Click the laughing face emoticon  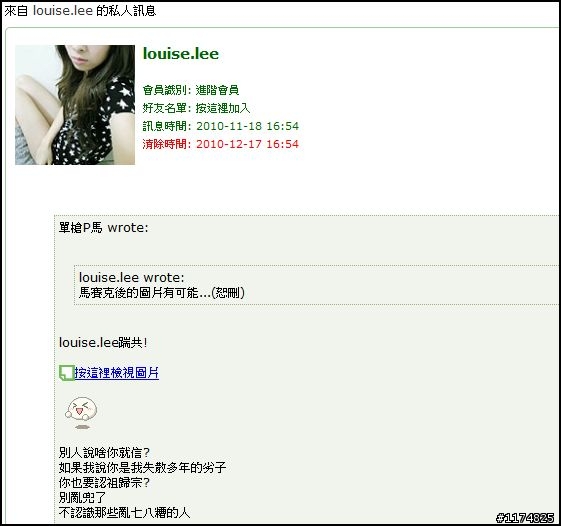click(x=81, y=412)
